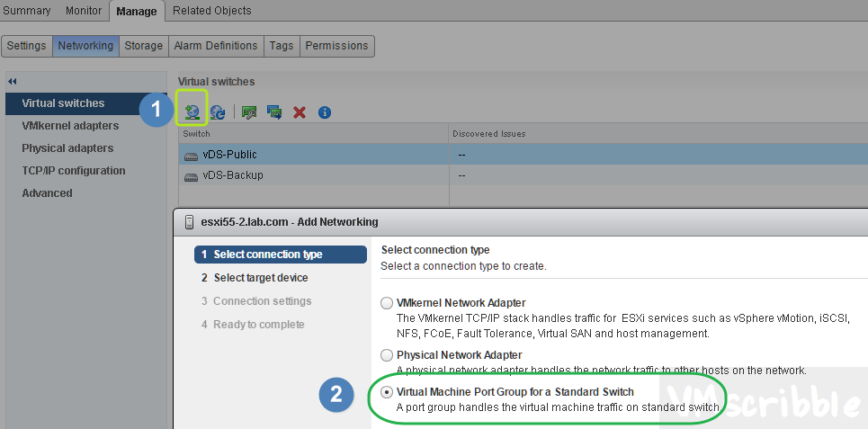The image size is (868, 429).
Task: Open the Related Objects tab
Action: click(212, 11)
